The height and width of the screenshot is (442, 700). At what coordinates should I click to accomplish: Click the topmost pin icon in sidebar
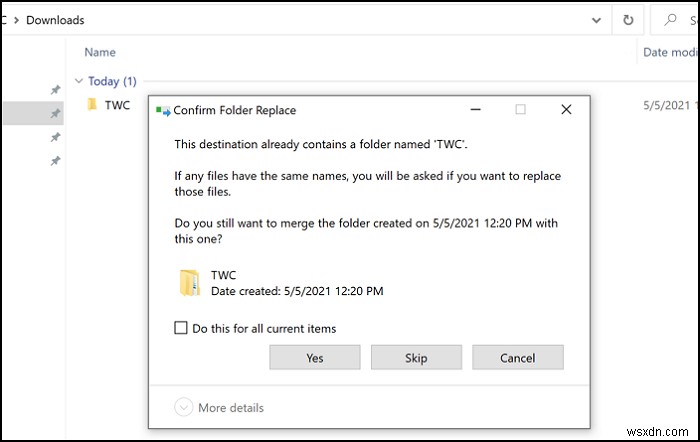click(x=56, y=90)
